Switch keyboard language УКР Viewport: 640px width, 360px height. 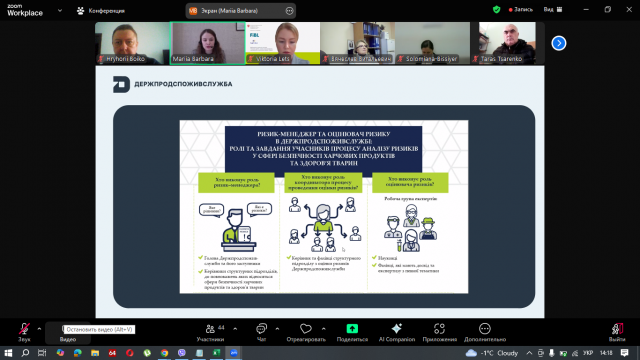[588, 353]
